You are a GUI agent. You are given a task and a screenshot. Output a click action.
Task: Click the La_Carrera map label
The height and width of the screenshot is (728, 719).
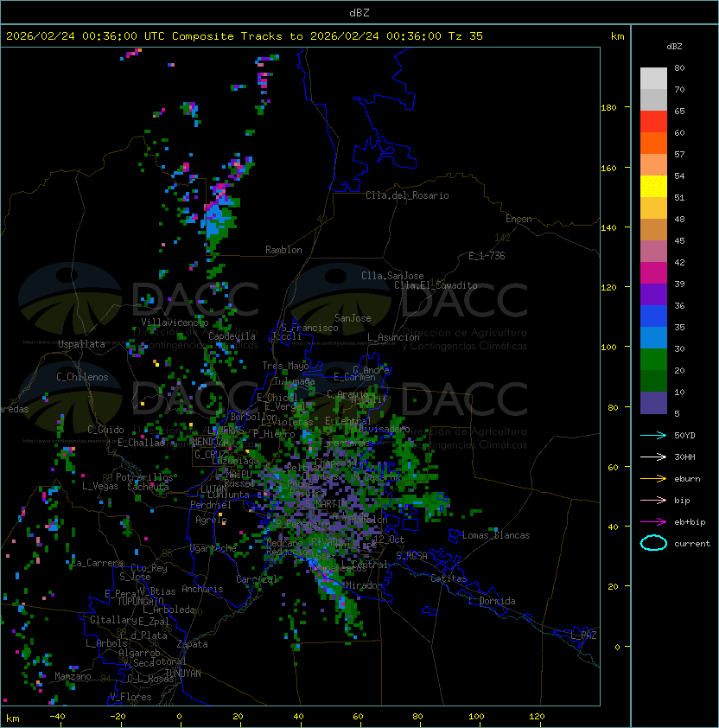pos(98,563)
